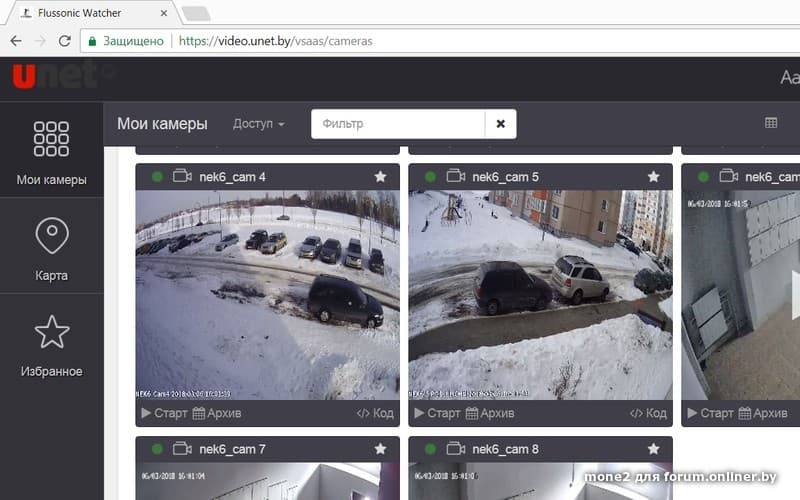Start playback on the partially visible third camera
Viewport: 800px width, 500px height.
pos(710,413)
